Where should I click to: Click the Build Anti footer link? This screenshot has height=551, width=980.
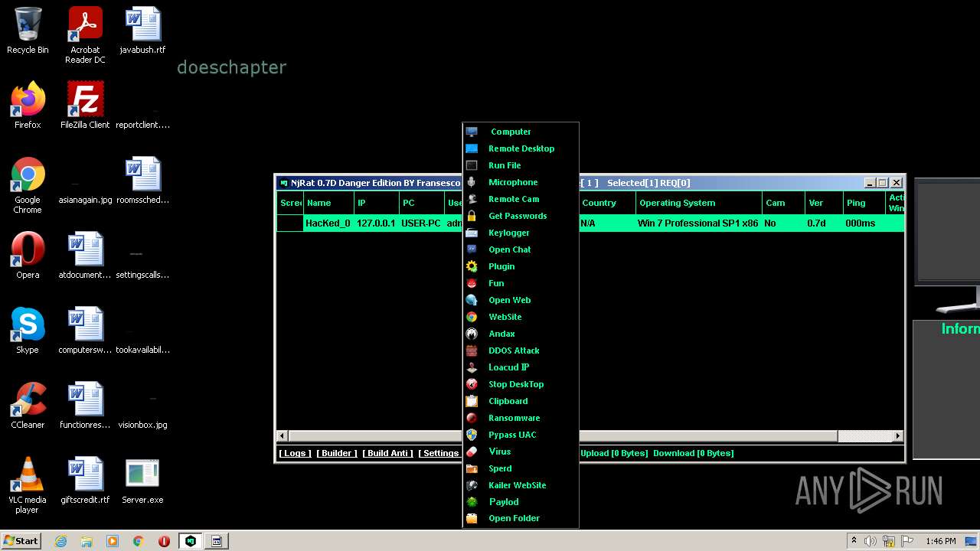click(387, 453)
